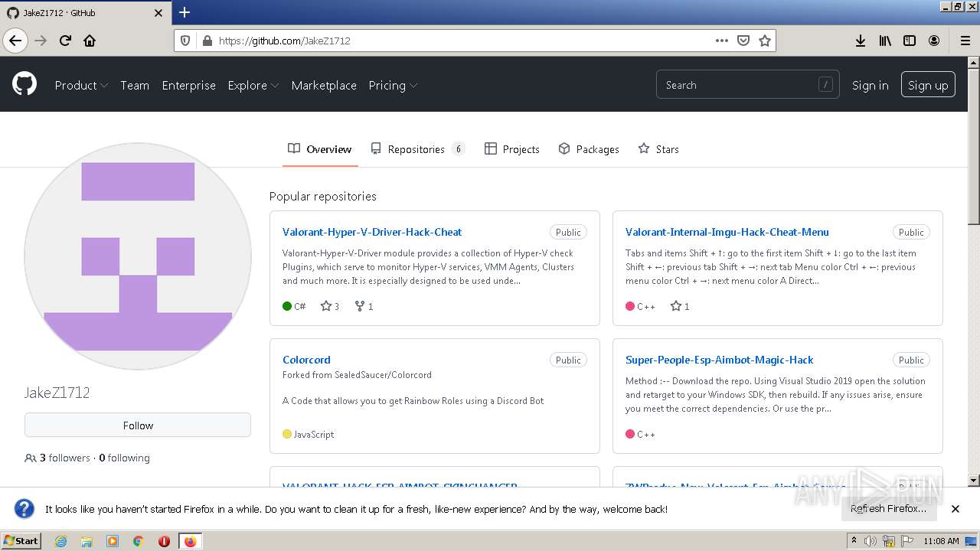Dismiss the Firefox refresh notification bar

point(955,509)
